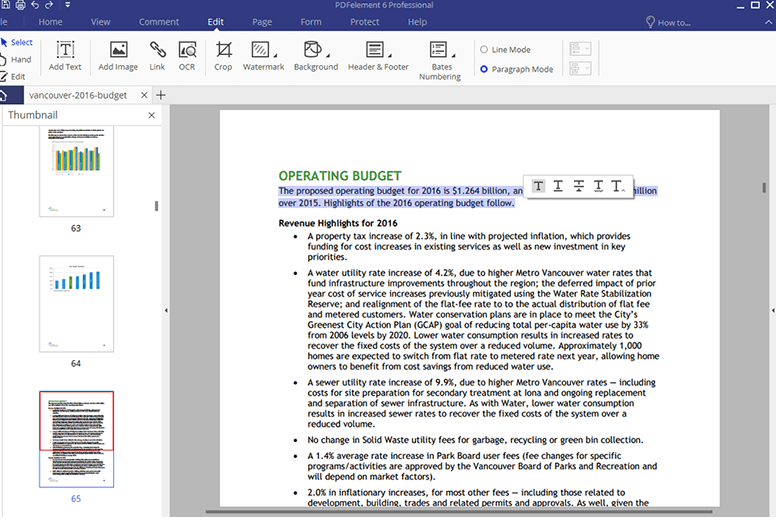Activate the Hand tool
The image size is (776, 527).
click(x=16, y=59)
